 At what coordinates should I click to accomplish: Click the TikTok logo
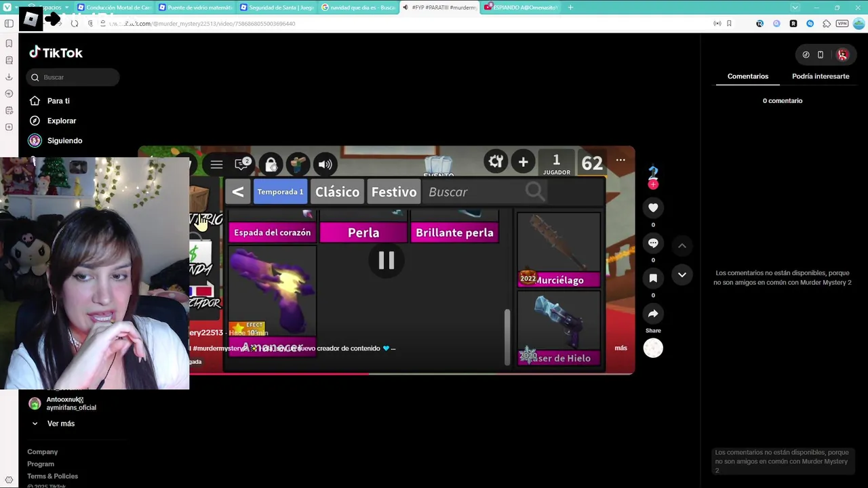[x=56, y=53]
